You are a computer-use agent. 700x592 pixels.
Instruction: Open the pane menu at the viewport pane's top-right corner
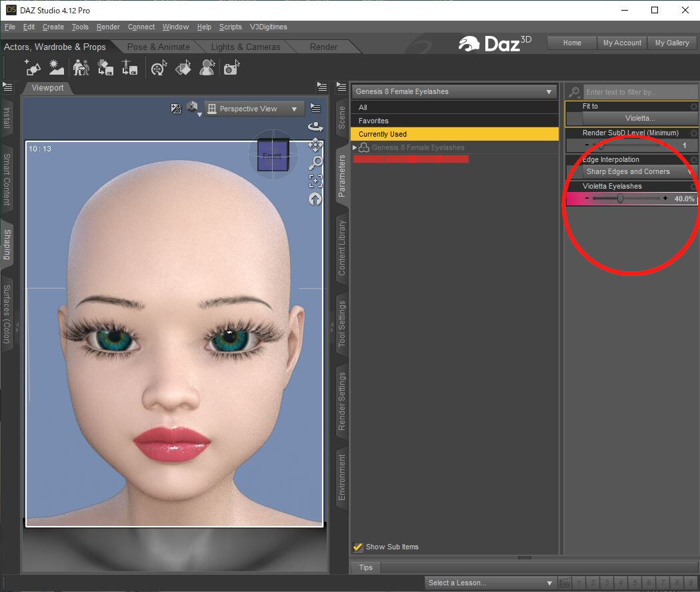click(322, 87)
